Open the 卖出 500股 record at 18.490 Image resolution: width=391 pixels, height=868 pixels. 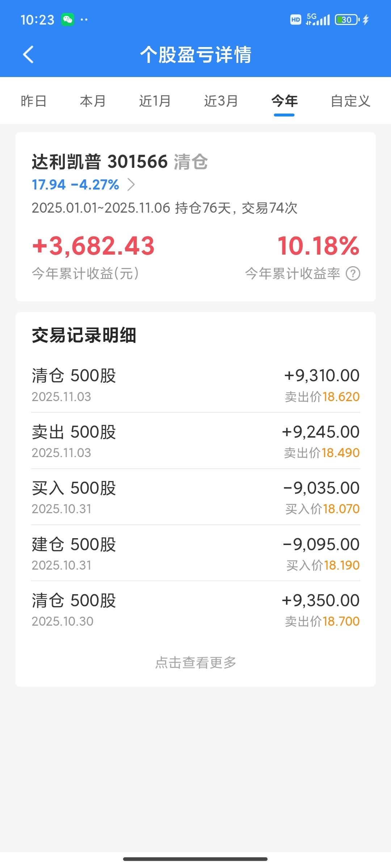(x=195, y=441)
